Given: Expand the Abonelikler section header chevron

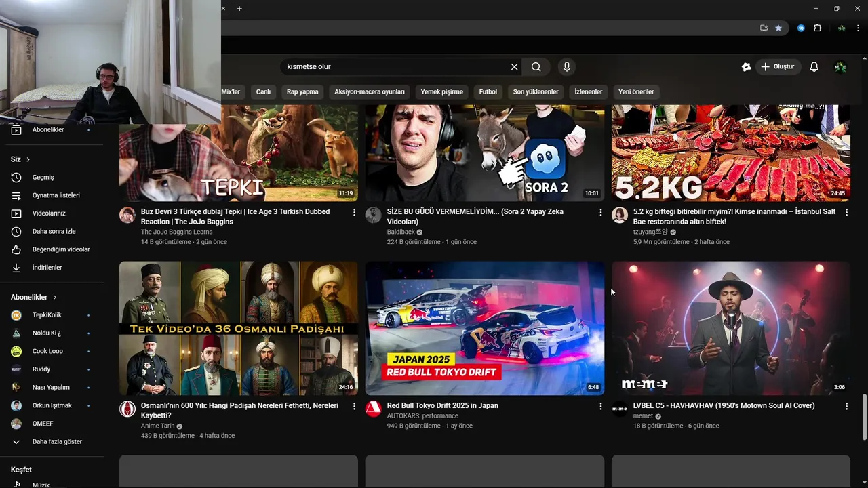Looking at the screenshot, I should [55, 297].
